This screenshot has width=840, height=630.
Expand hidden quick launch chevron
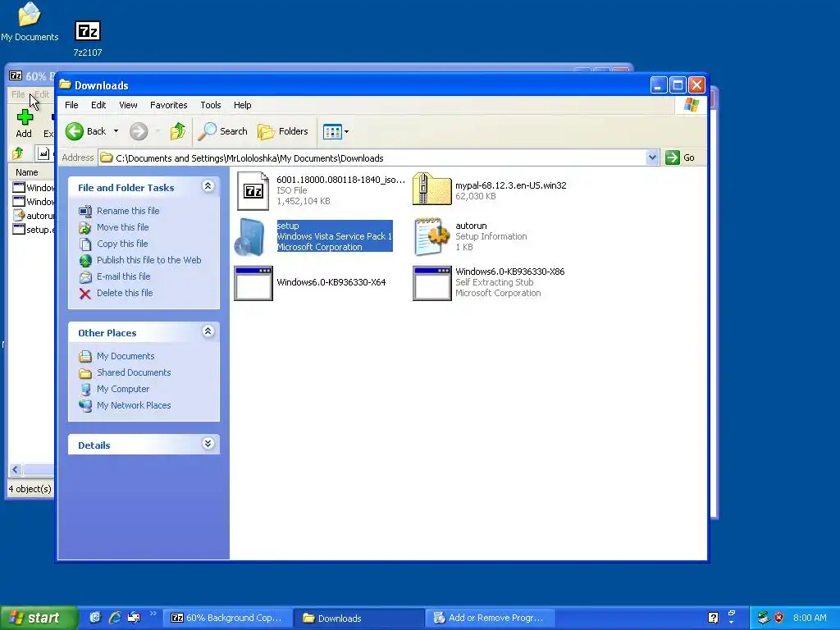point(153,614)
